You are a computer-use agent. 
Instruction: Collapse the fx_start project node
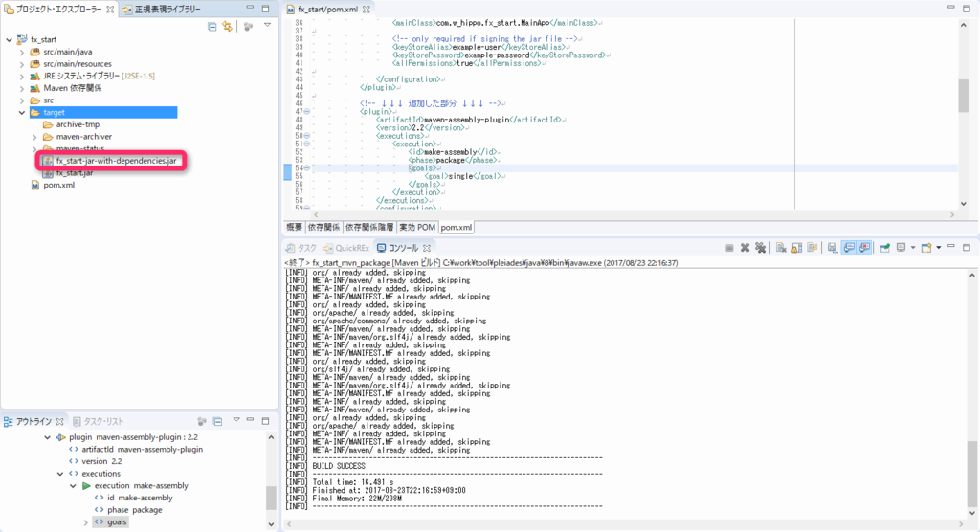coord(9,39)
